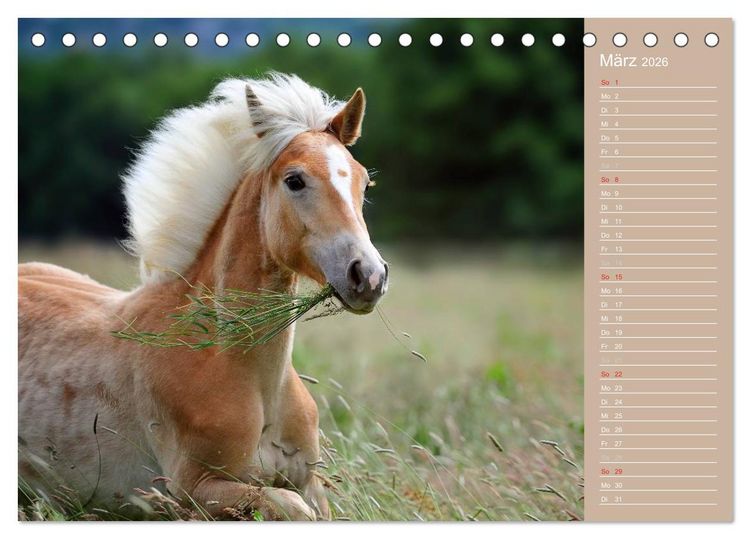
Task: Click the Di 10 calendar entry
Action: tap(658, 208)
